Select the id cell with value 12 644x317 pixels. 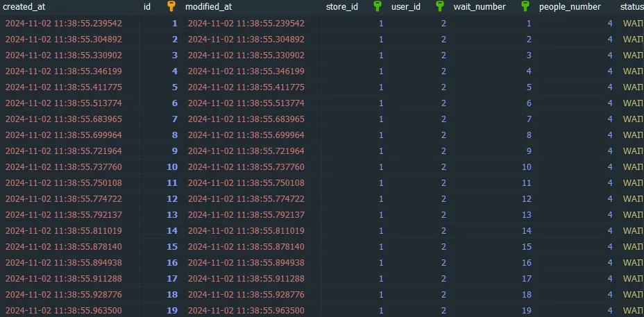[172, 199]
